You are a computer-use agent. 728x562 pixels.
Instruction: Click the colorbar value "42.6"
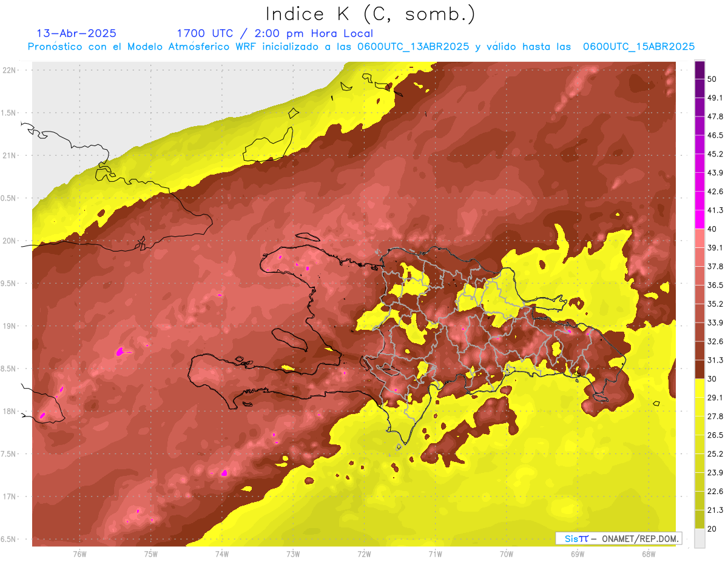pos(715,192)
